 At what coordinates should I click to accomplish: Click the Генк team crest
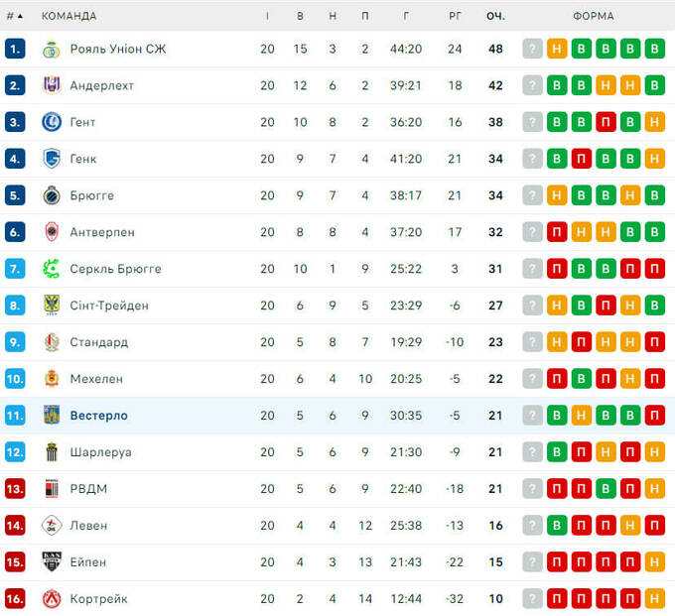click(x=52, y=159)
